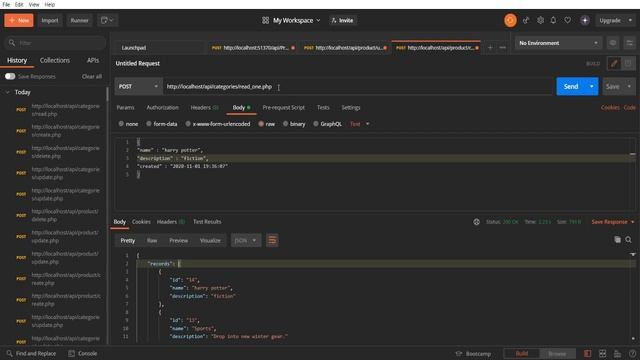The height and width of the screenshot is (360, 640).
Task: Click the Import button
Action: click(50, 20)
